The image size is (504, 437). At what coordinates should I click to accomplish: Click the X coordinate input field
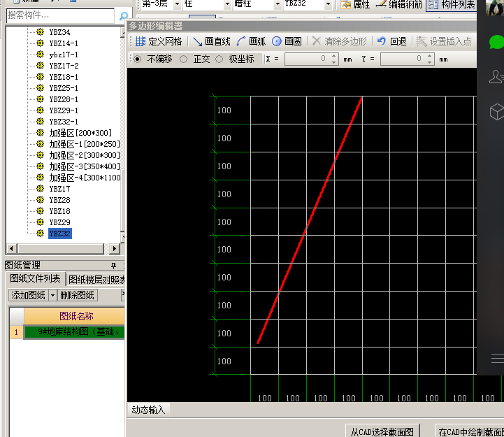tap(308, 59)
